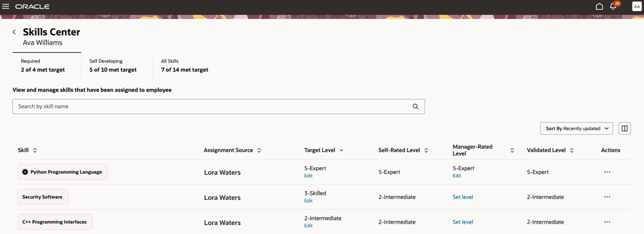Screen dimensions: 644x234
Task: Click the verified badge on Python skill
Action: point(24,172)
